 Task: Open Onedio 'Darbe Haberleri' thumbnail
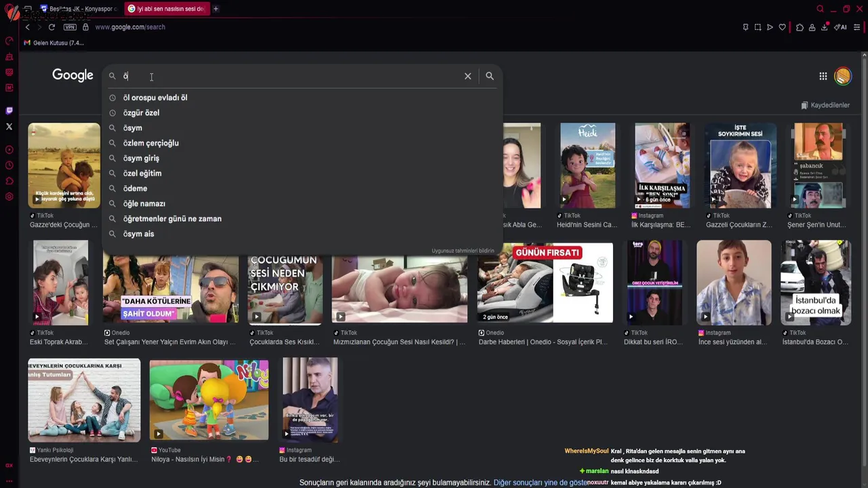[545, 283]
